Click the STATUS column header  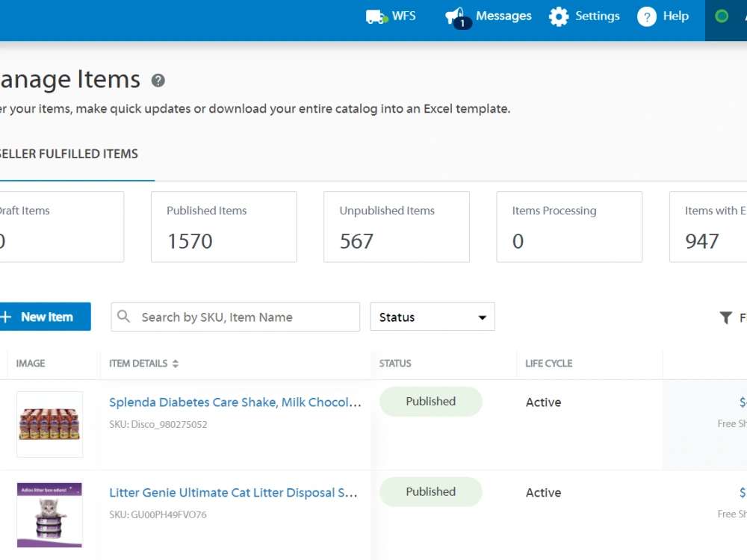pyautogui.click(x=395, y=364)
